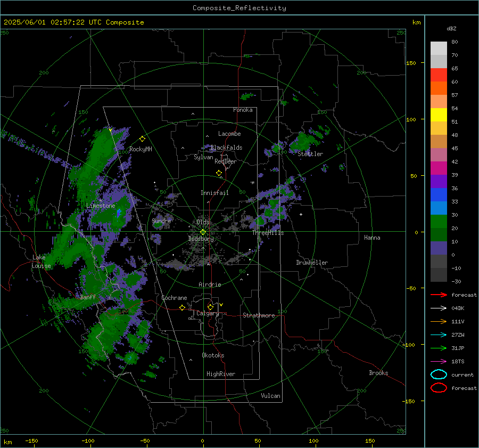Click the yellow diamond marker near Cochrane

pyautogui.click(x=182, y=308)
